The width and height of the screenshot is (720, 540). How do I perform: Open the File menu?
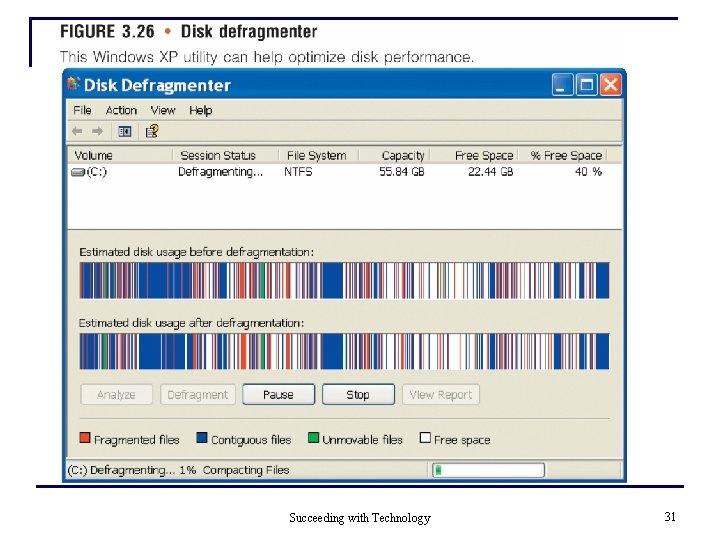tap(82, 110)
